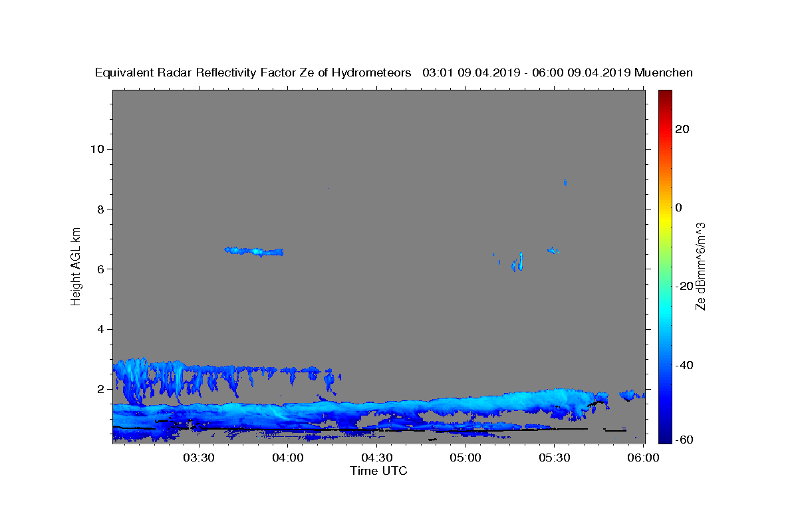Click the height axis label '4'
This screenshot has width=798, height=532.
100,329
